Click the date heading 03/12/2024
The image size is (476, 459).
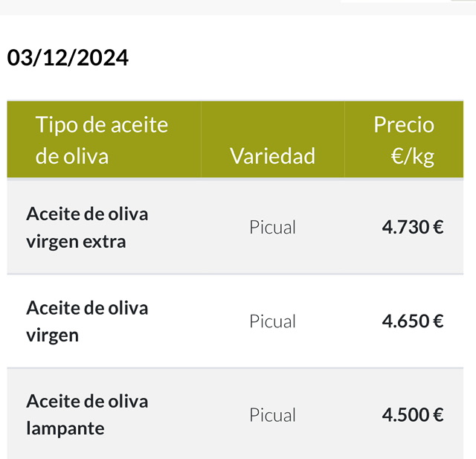point(68,58)
